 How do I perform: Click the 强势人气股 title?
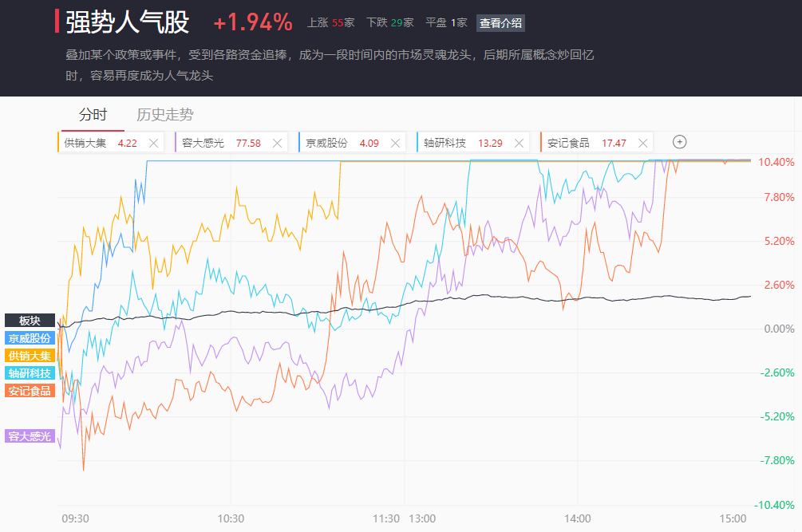pyautogui.click(x=128, y=22)
